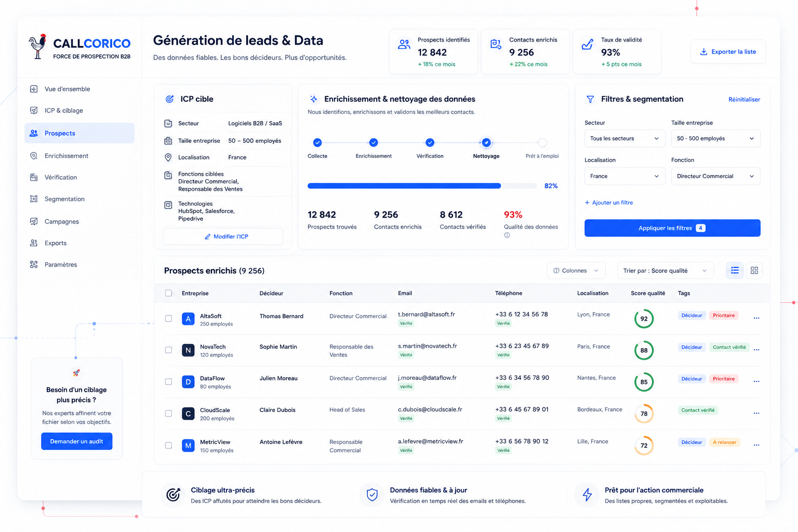This screenshot has width=798, height=532.
Task: Click the ICP cible target icon
Action: coord(169,99)
